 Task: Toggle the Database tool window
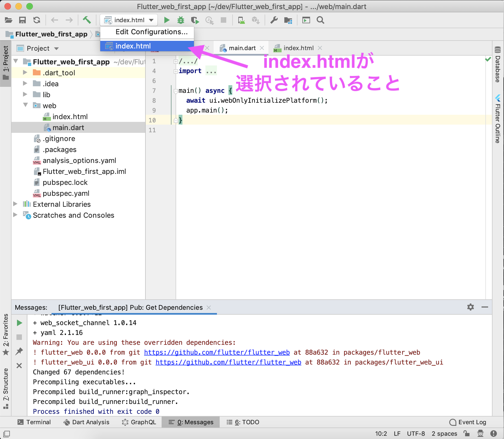pyautogui.click(x=498, y=65)
